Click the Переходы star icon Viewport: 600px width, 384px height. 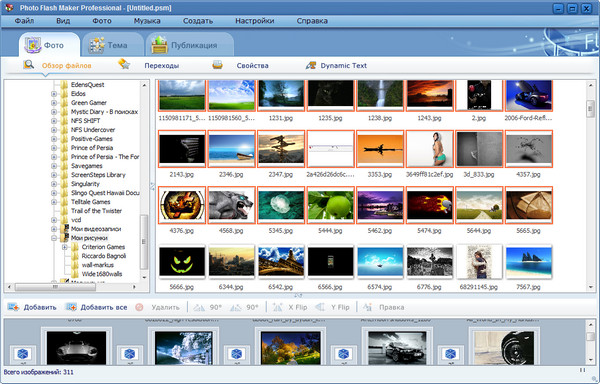point(124,64)
